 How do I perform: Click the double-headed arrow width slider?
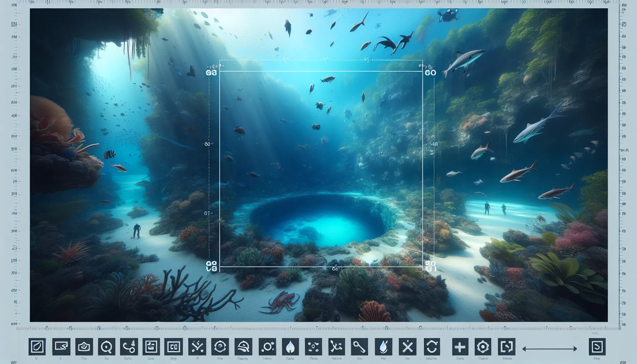click(549, 349)
